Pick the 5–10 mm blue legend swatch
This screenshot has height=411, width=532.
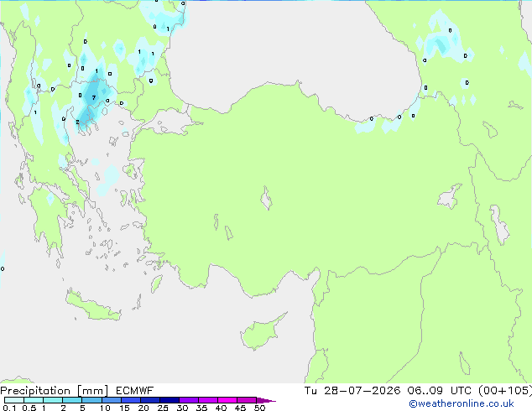pos(91,400)
